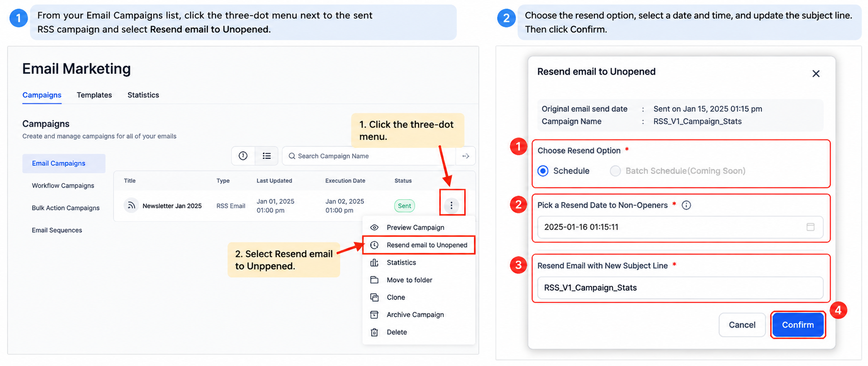Close the Resend email to Unopened dialog
This screenshot has width=868, height=366.
point(816,74)
